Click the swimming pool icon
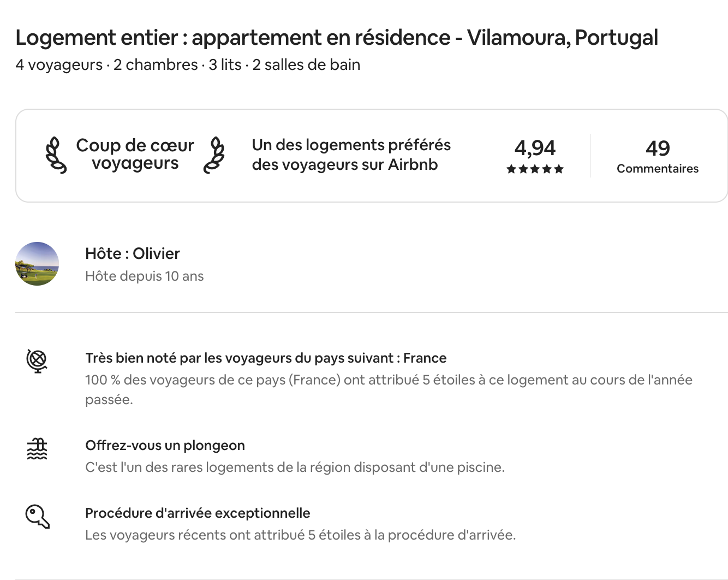The width and height of the screenshot is (728, 580). [37, 449]
